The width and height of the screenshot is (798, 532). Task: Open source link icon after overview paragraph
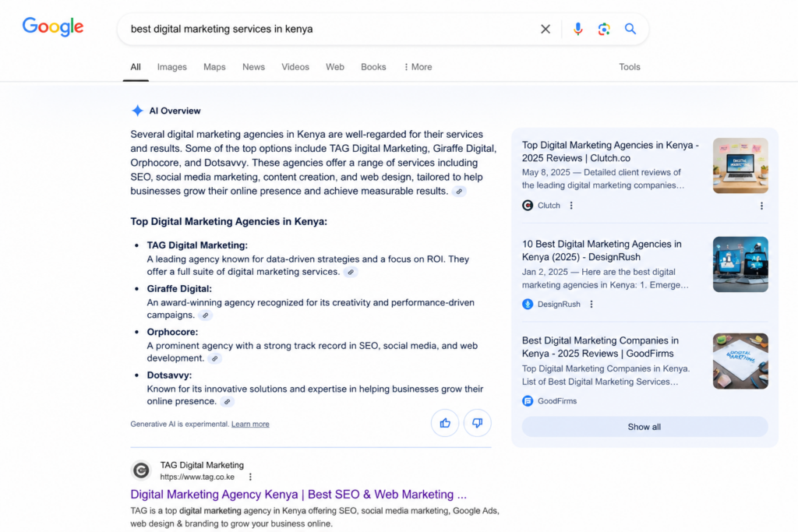point(459,192)
